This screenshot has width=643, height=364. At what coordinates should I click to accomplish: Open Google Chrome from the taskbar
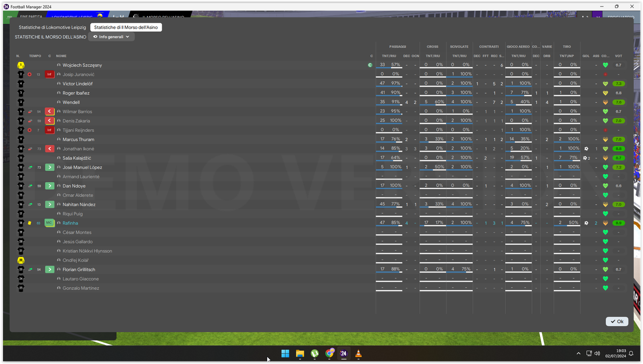(329, 353)
